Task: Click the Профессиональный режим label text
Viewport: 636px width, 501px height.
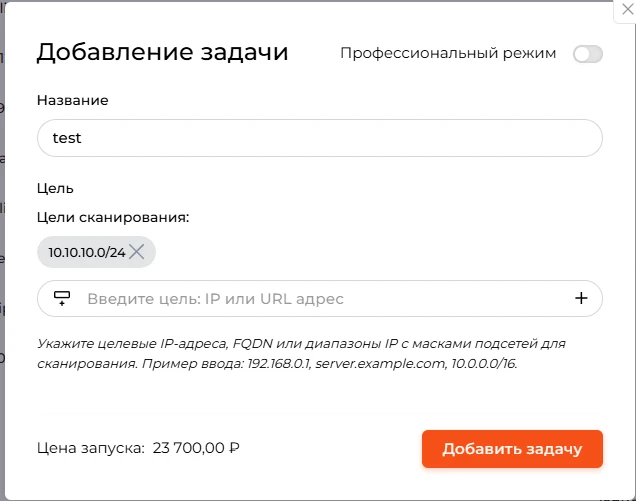Action: pos(448,53)
